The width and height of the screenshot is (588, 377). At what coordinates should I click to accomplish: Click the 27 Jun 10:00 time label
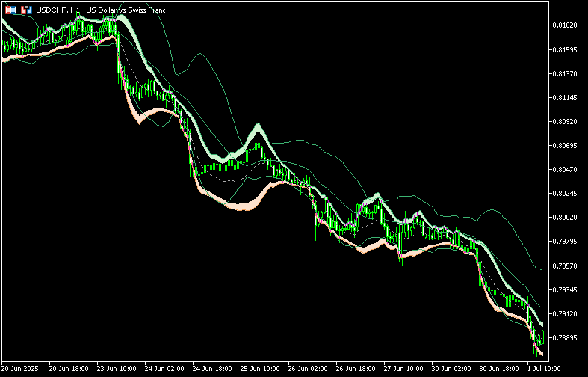point(403,368)
